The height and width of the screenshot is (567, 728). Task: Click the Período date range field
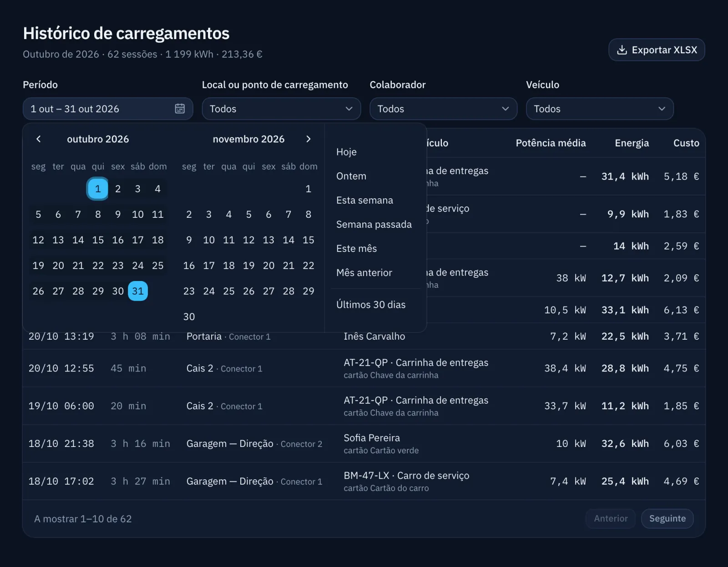(x=108, y=109)
